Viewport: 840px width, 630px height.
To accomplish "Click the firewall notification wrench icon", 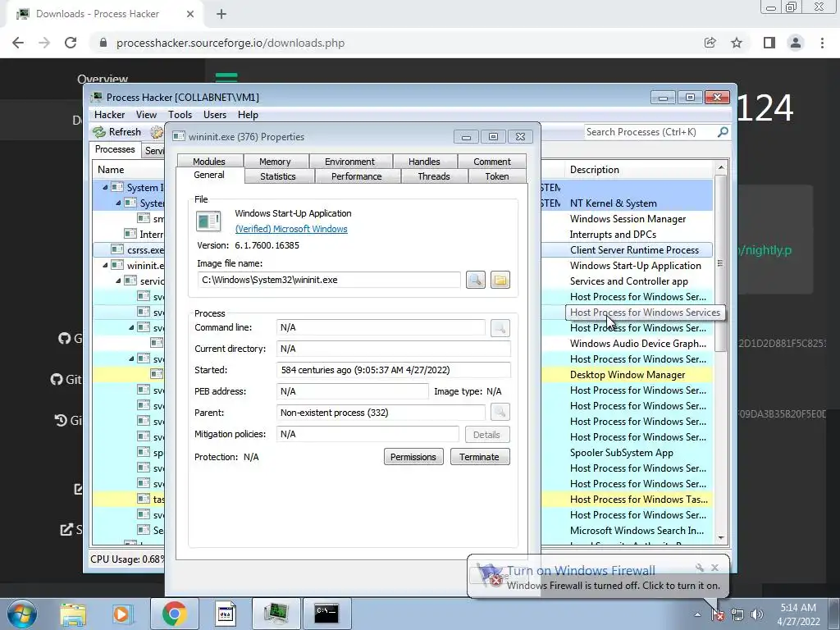I will pyautogui.click(x=699, y=568).
